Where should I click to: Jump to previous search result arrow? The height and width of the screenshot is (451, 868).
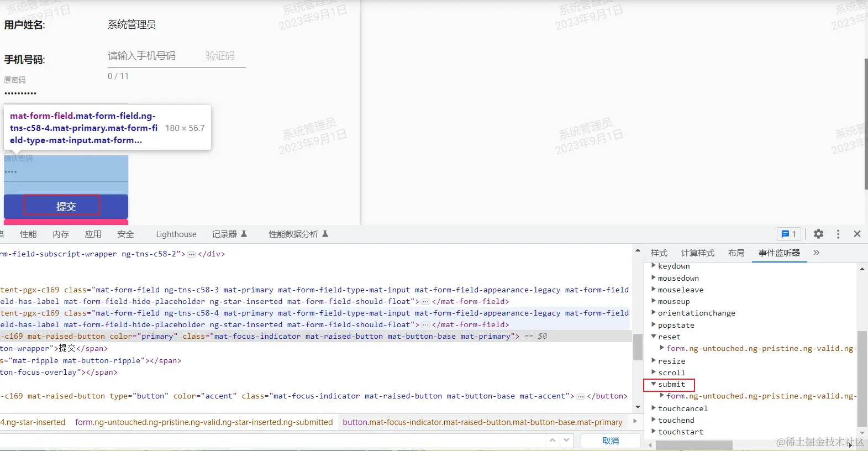552,440
